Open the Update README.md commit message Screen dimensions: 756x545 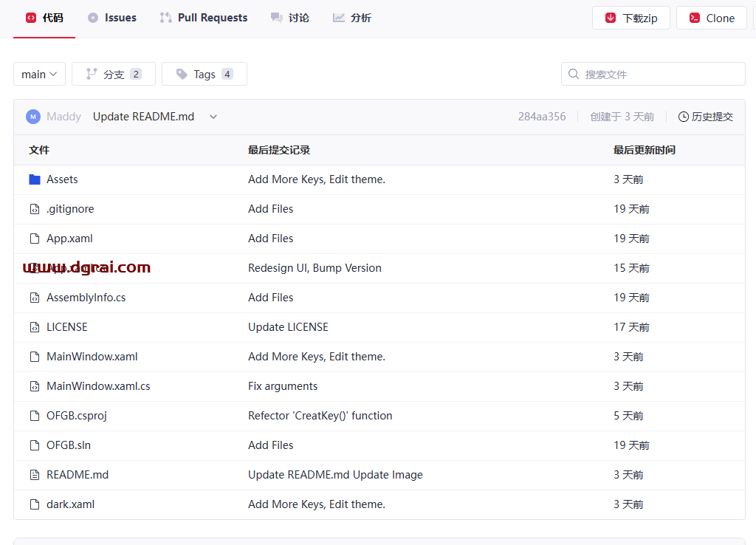144,117
